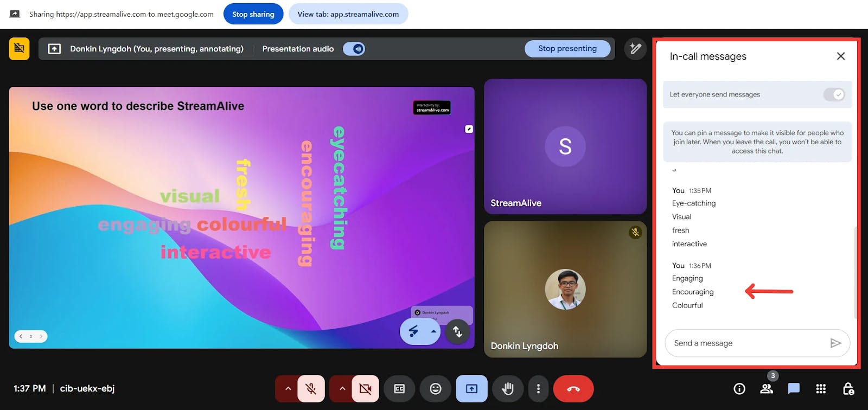Click the chat message 'Eye-catching'
The image size is (868, 410).
click(x=694, y=203)
